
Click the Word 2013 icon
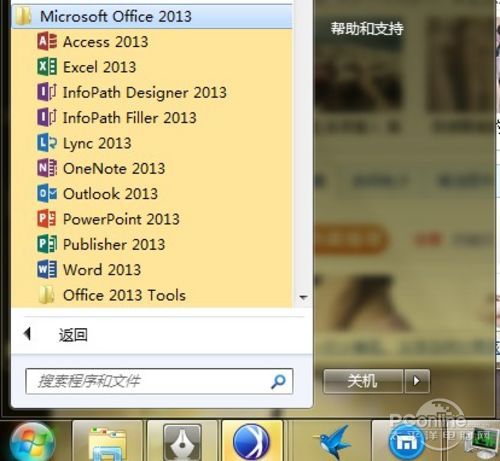point(47,269)
